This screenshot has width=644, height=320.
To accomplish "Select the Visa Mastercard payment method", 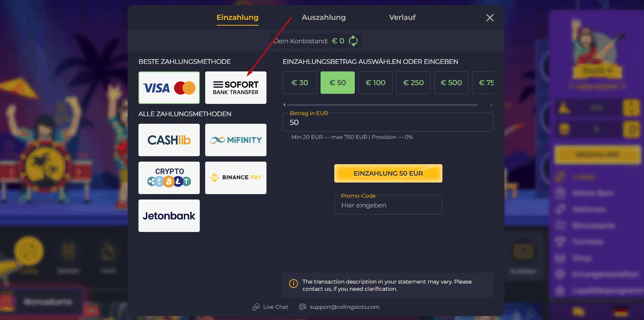I will pyautogui.click(x=169, y=88).
